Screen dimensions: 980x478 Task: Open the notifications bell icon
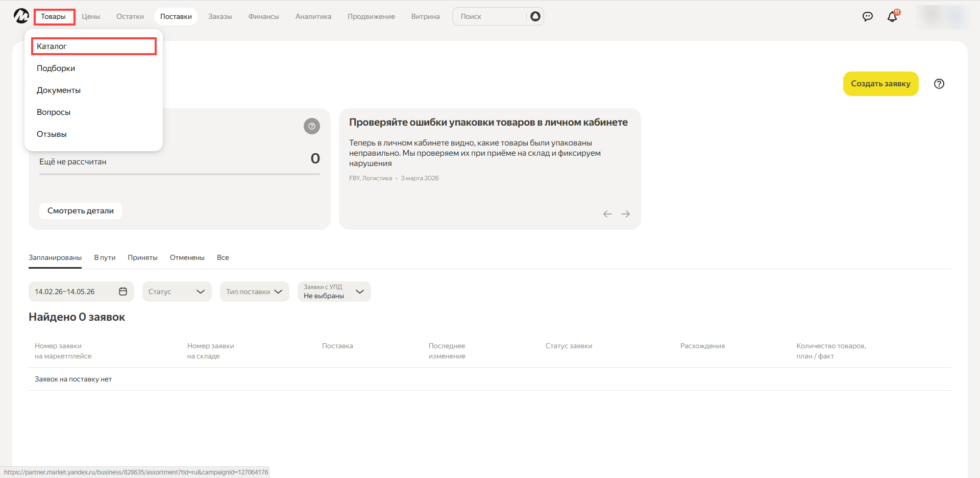pos(892,16)
